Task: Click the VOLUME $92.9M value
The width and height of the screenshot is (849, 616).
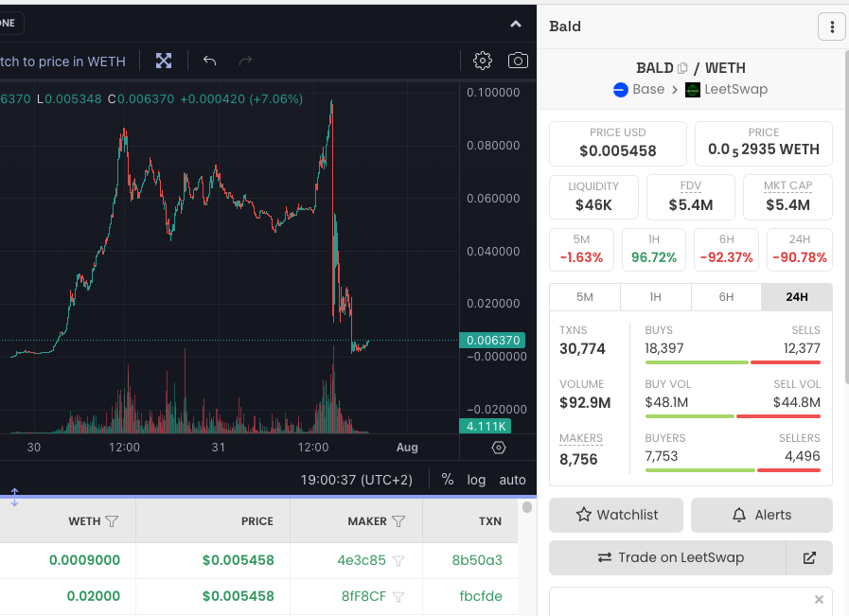Action: tap(585, 403)
